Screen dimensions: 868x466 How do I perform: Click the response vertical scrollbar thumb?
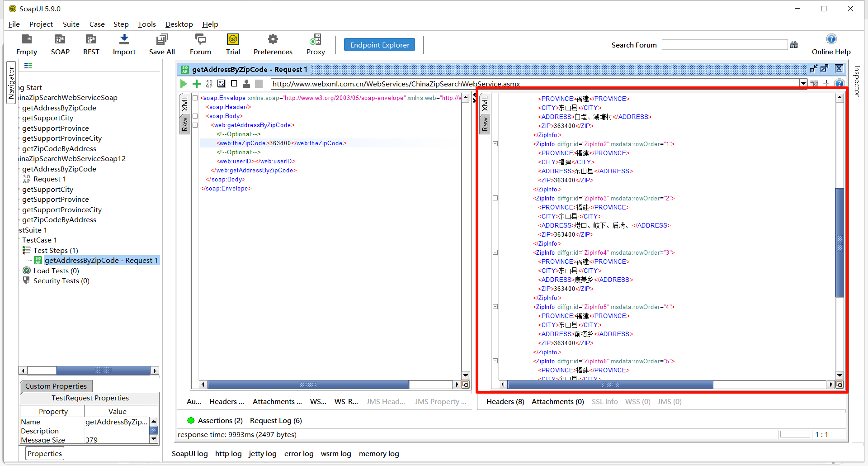840,243
